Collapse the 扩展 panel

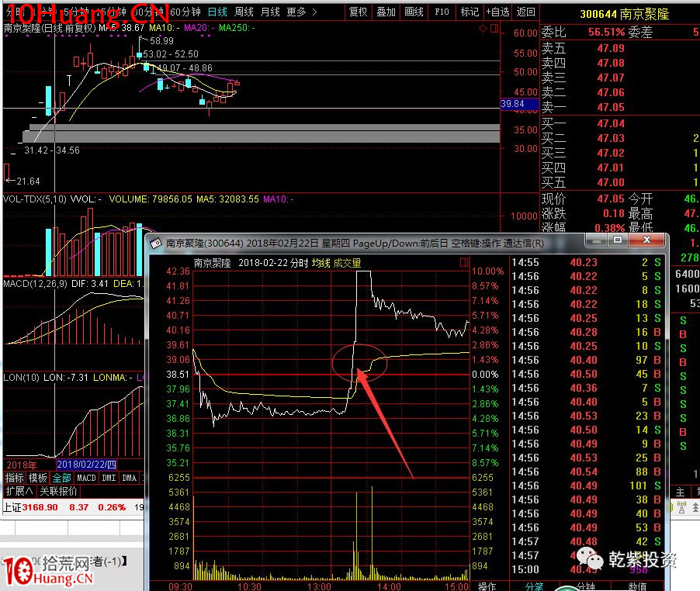point(19,491)
